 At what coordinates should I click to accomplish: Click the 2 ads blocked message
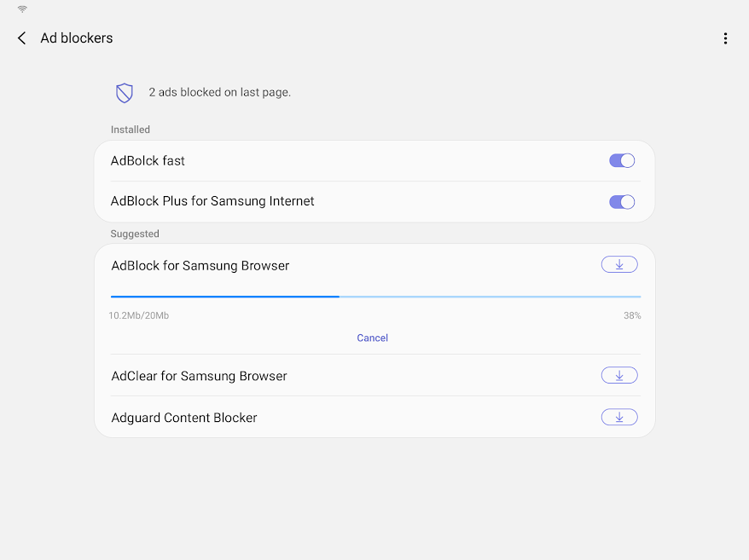click(219, 92)
